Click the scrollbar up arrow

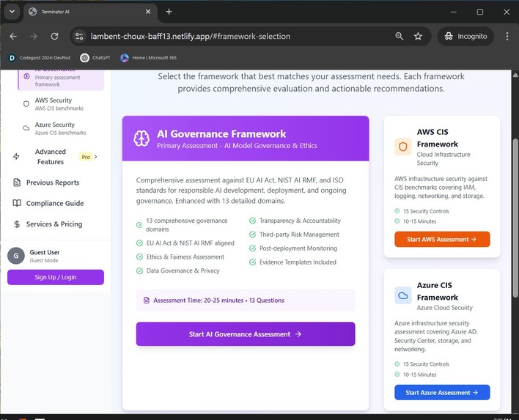point(515,75)
